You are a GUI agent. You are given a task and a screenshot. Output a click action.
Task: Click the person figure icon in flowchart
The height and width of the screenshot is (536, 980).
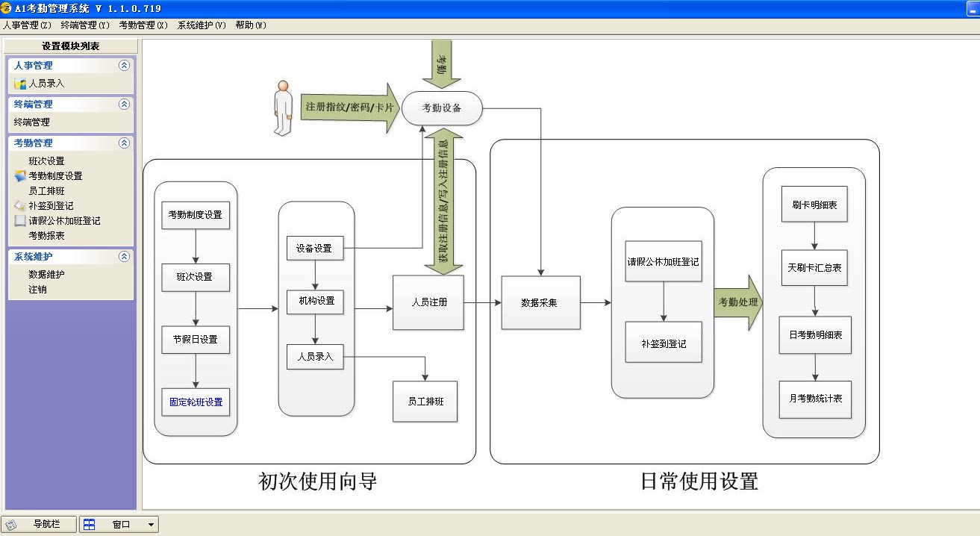pos(283,108)
